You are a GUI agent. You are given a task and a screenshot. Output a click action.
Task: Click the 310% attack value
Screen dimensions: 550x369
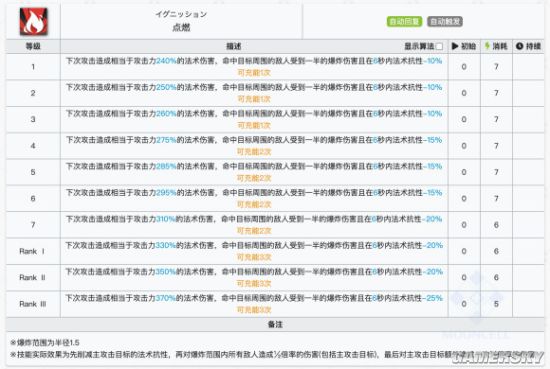165,219
